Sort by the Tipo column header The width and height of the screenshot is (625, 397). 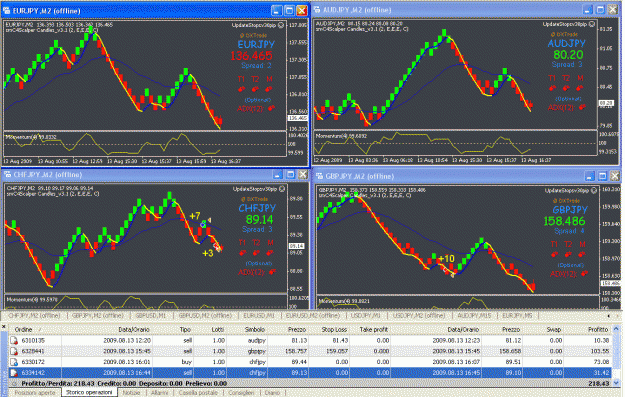[x=185, y=330]
